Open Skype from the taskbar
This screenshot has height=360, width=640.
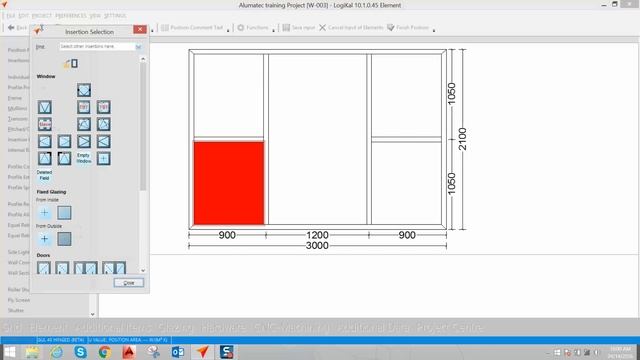pyautogui.click(x=80, y=352)
